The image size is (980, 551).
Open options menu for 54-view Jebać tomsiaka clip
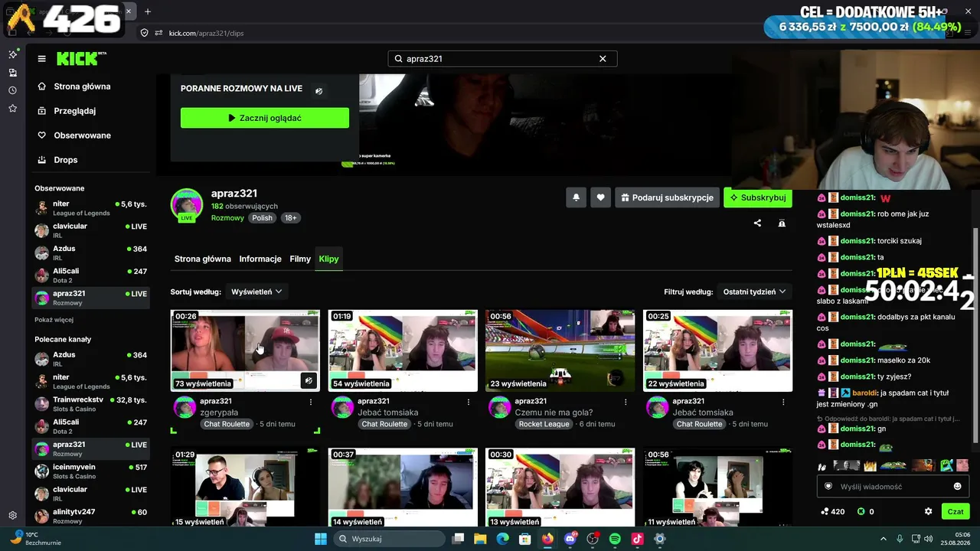point(469,402)
